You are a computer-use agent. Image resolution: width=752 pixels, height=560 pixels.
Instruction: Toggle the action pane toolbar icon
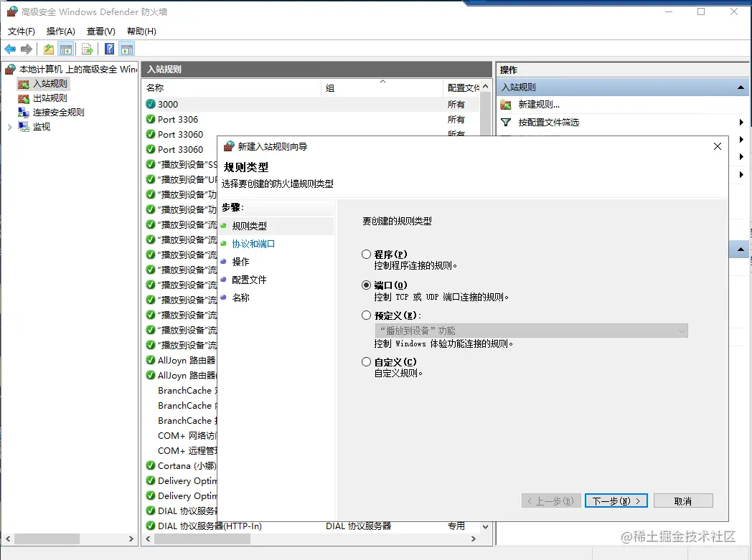pos(127,49)
